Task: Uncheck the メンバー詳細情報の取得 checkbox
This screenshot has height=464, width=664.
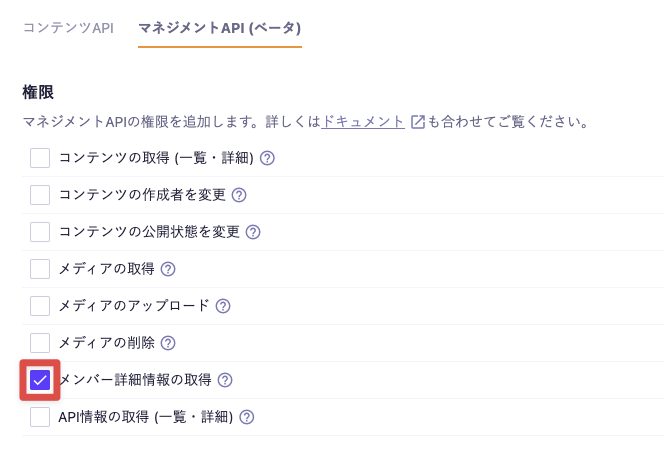Action: 40,380
